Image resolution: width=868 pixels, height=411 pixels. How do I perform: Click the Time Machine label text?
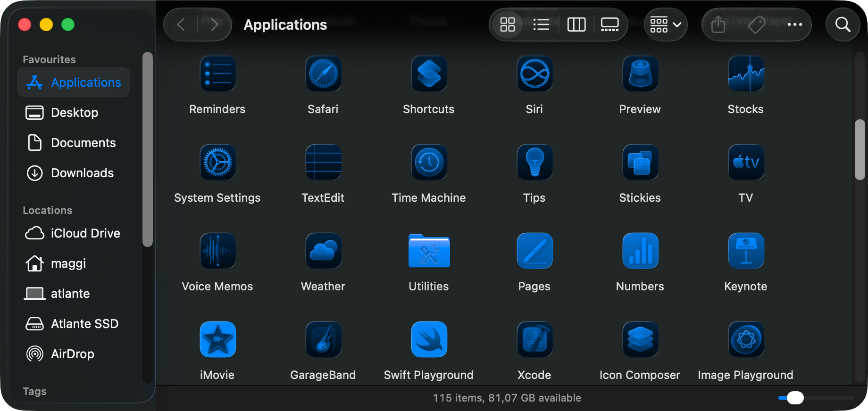click(429, 197)
